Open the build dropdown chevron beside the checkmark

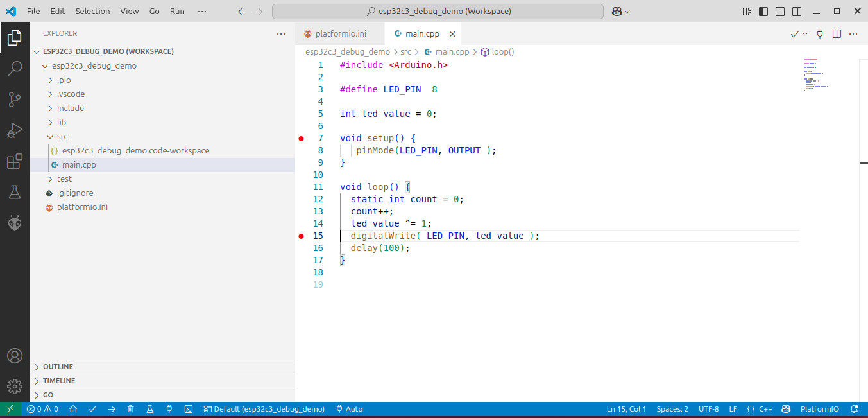(x=805, y=34)
